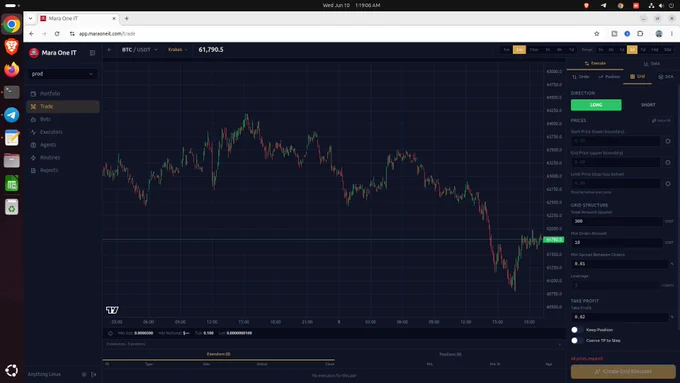Screen dimensions: 680x383
Task: Click the Min Order Amount field
Action: (x=616, y=242)
